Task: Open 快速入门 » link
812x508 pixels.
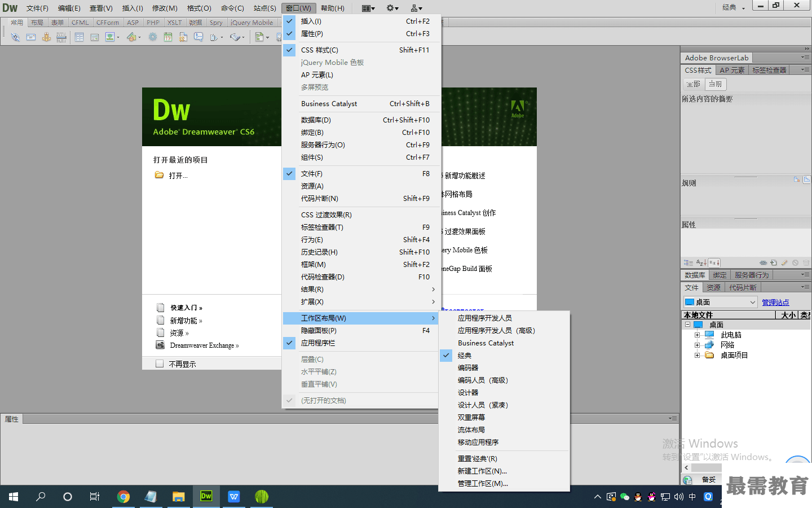Action: click(x=186, y=308)
